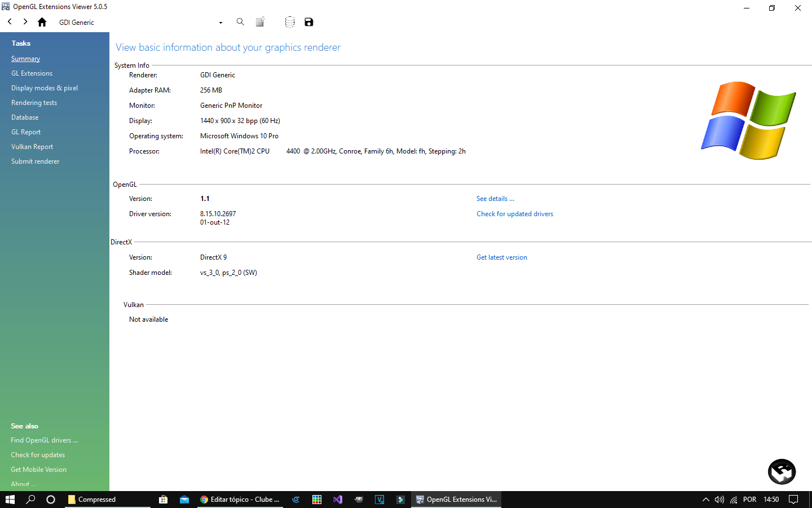The height and width of the screenshot is (508, 812).
Task: Click the taskbar clock 14:50
Action: pos(771,500)
